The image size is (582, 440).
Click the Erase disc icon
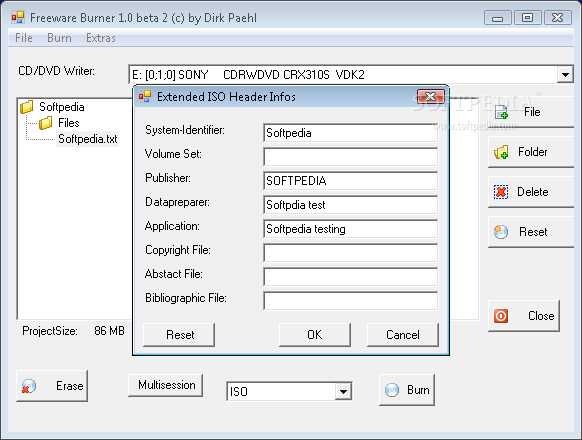29,386
